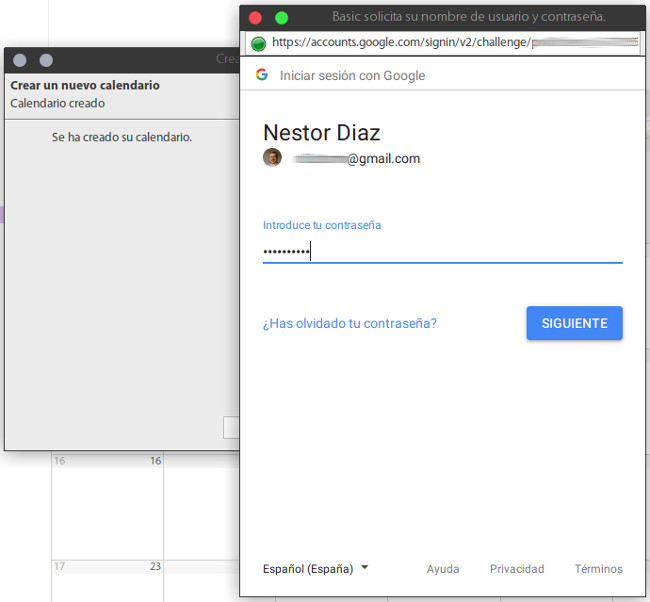Select day 23 cell in background calendar
The image size is (650, 602).
107,581
